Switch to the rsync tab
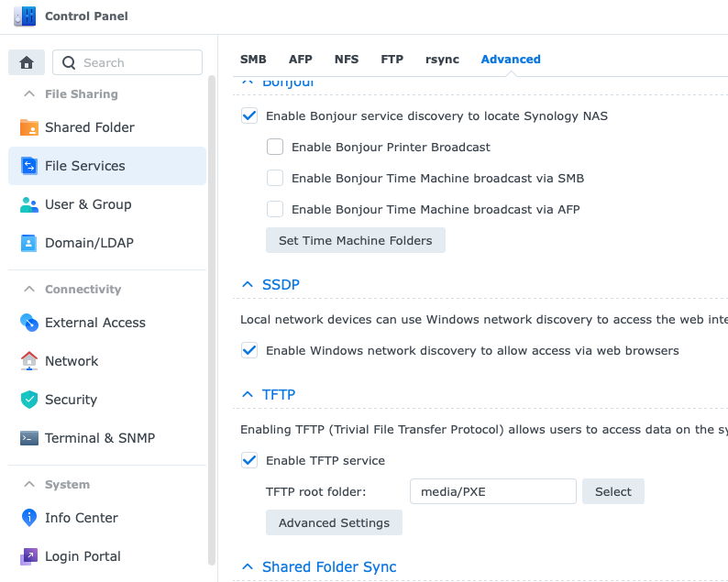 pos(442,60)
